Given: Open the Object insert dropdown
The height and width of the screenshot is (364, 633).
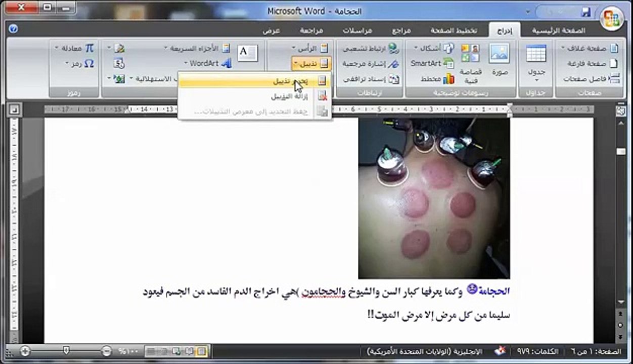Looking at the screenshot, I should 116,79.
